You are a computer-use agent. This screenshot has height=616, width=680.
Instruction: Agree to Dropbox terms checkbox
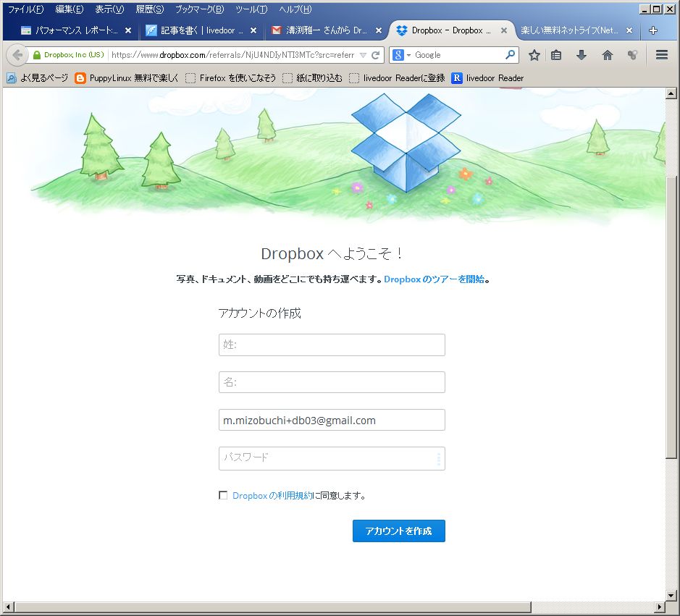click(x=223, y=495)
